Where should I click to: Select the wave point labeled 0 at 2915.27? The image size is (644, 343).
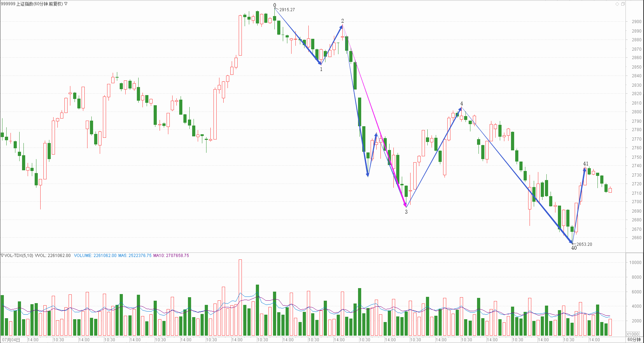click(x=275, y=6)
